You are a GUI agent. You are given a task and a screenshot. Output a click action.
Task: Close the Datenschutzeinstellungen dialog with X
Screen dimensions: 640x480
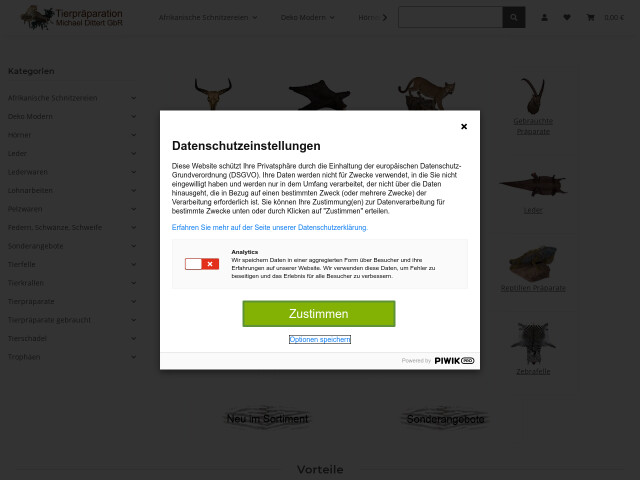click(x=464, y=127)
